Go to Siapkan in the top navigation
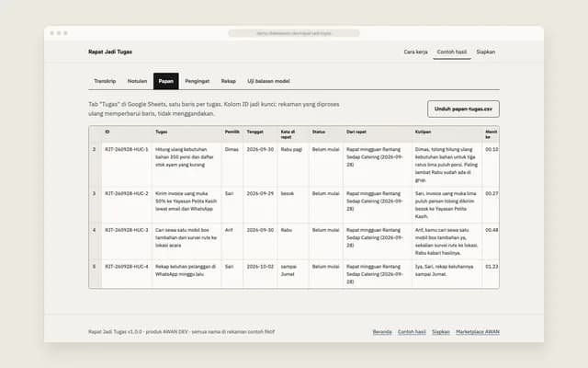Viewport: 588px width, 368px height. (x=486, y=52)
